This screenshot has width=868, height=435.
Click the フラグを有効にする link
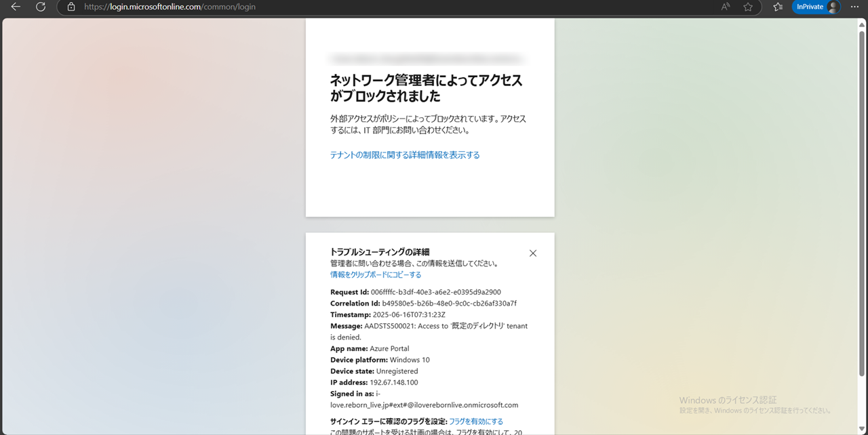(476, 421)
